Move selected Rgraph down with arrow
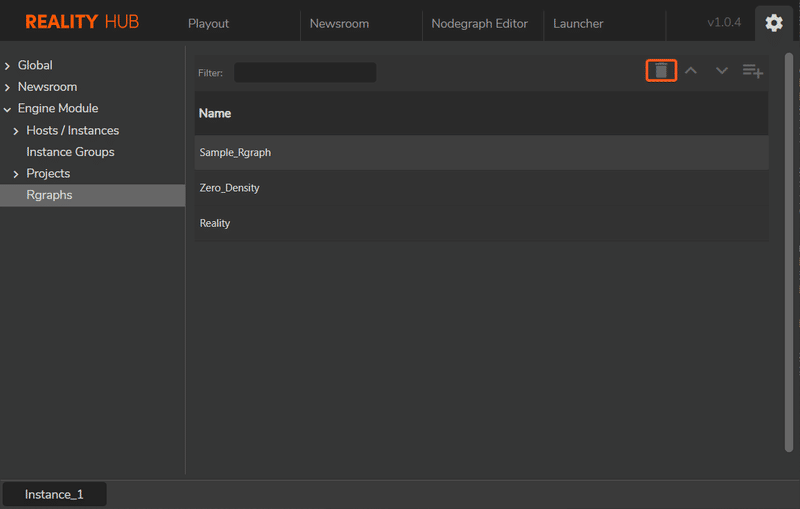This screenshot has width=800, height=509. click(722, 71)
